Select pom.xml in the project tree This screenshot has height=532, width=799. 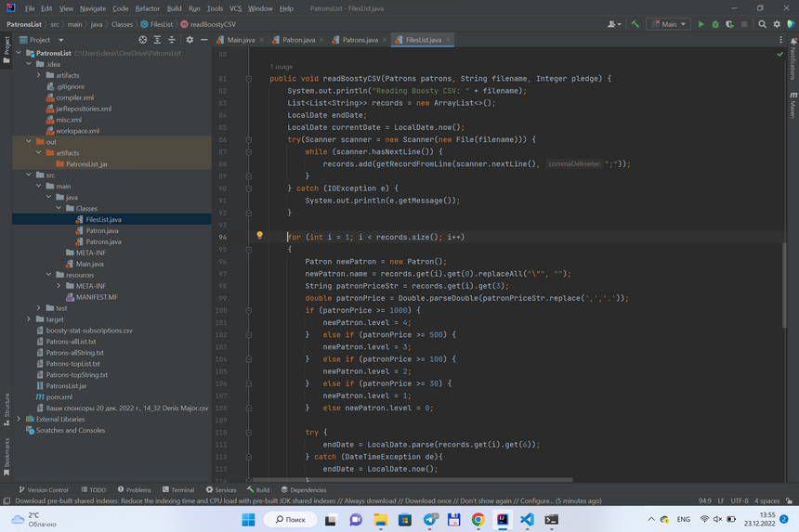pos(59,397)
